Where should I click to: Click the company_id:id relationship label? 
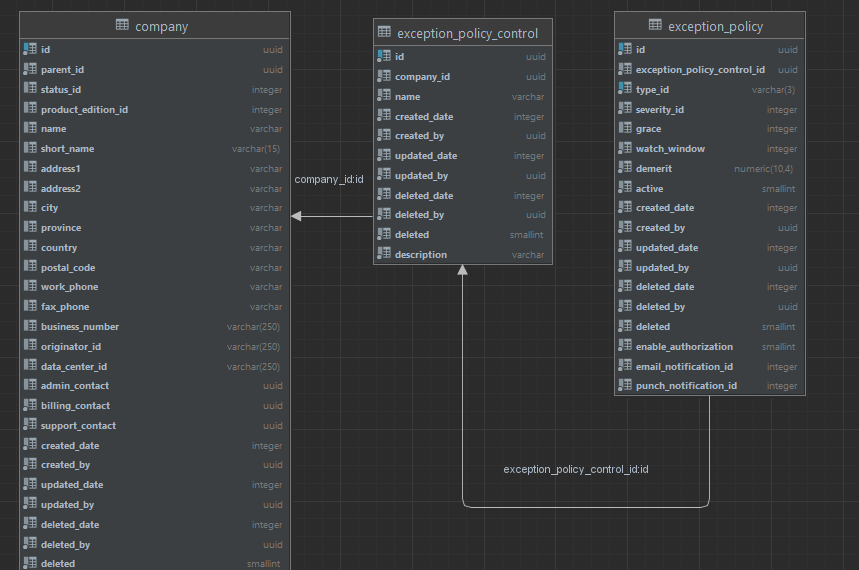[x=329, y=180]
